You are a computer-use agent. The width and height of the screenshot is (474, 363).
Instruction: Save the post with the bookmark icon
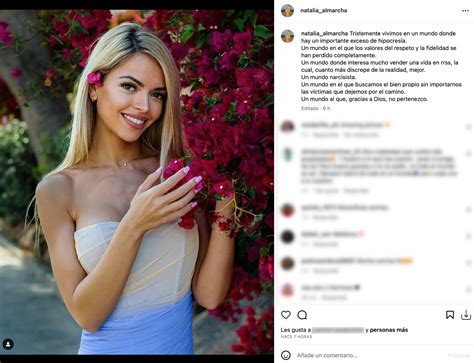[x=450, y=315]
